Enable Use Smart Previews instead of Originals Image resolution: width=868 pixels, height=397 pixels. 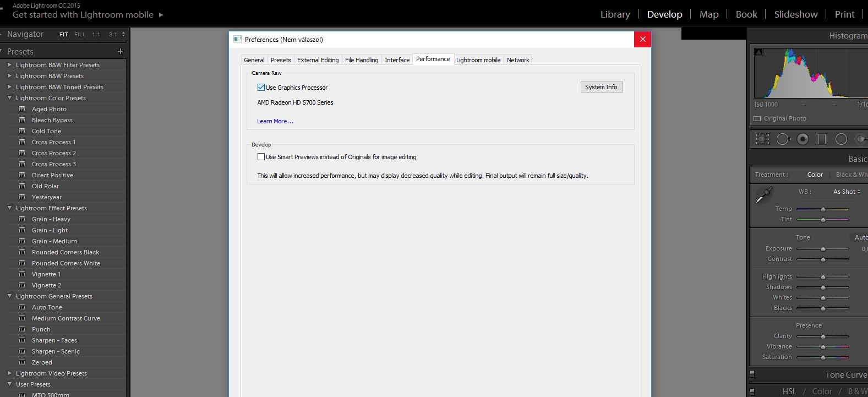[x=261, y=156]
